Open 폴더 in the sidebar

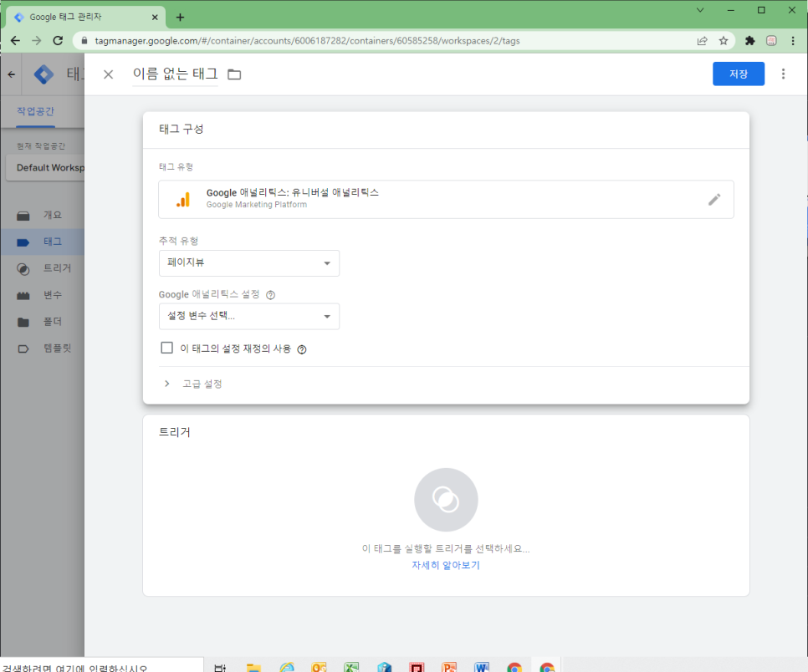click(43, 322)
